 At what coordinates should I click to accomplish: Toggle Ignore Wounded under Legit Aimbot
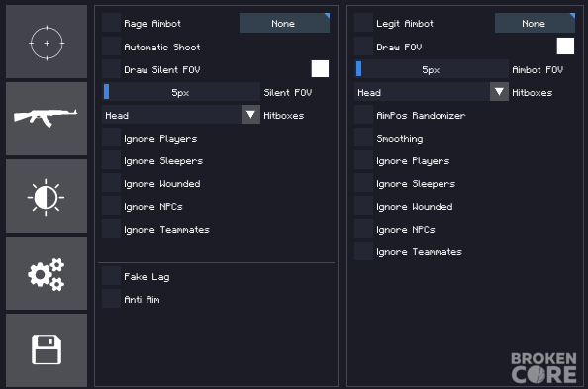point(363,206)
